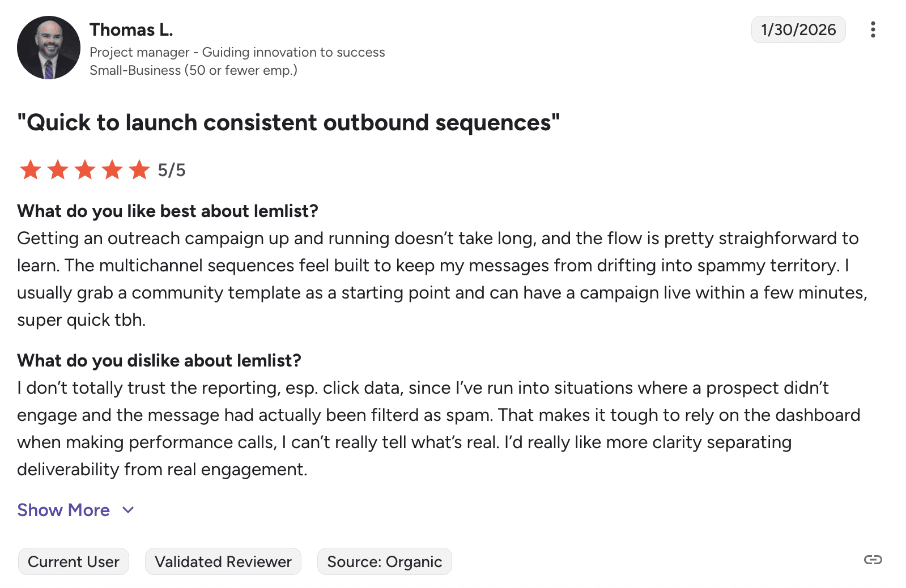Click the Show More chevron arrow
This screenshot has height=588, width=906.
click(x=129, y=510)
